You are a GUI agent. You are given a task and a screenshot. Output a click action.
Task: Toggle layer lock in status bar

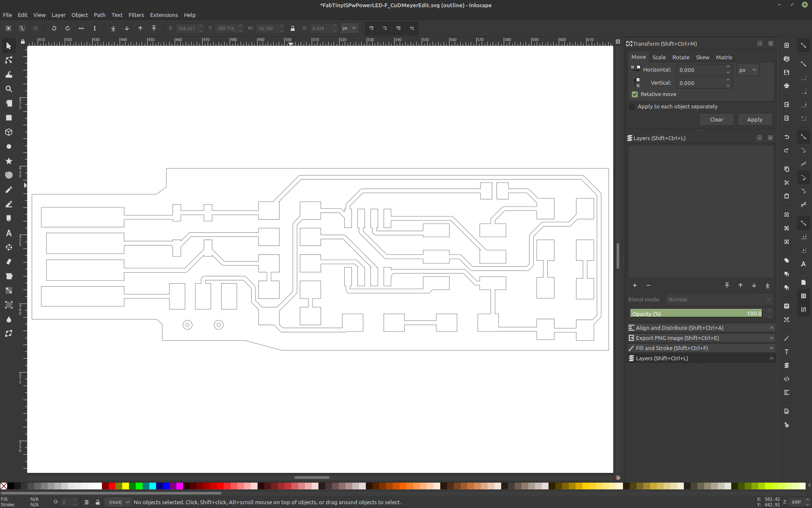coord(98,502)
